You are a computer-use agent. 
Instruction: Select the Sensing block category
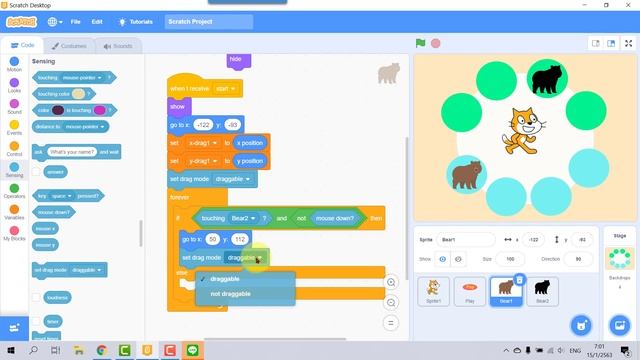14,170
